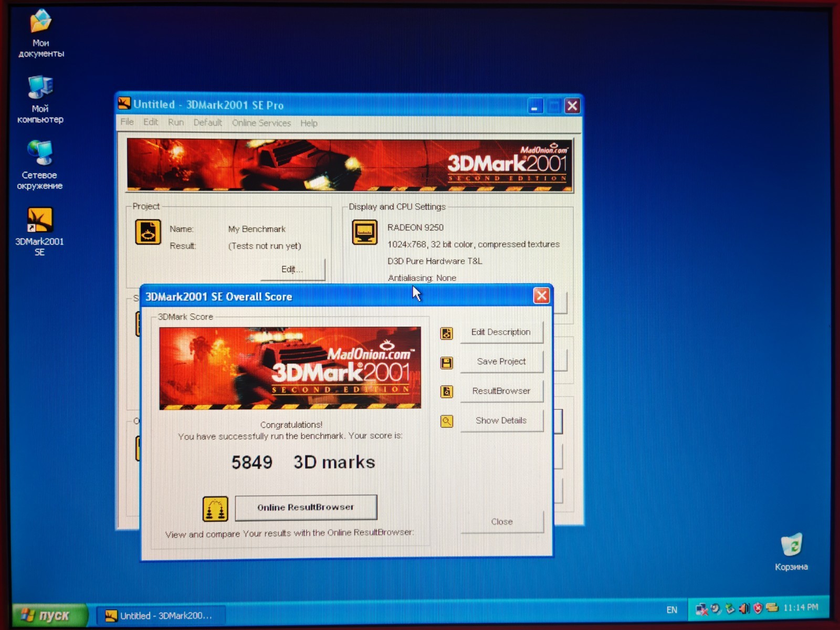Click the '1024x768, 32 bit color' settings line
Image resolution: width=840 pixels, height=630 pixels.
click(474, 244)
